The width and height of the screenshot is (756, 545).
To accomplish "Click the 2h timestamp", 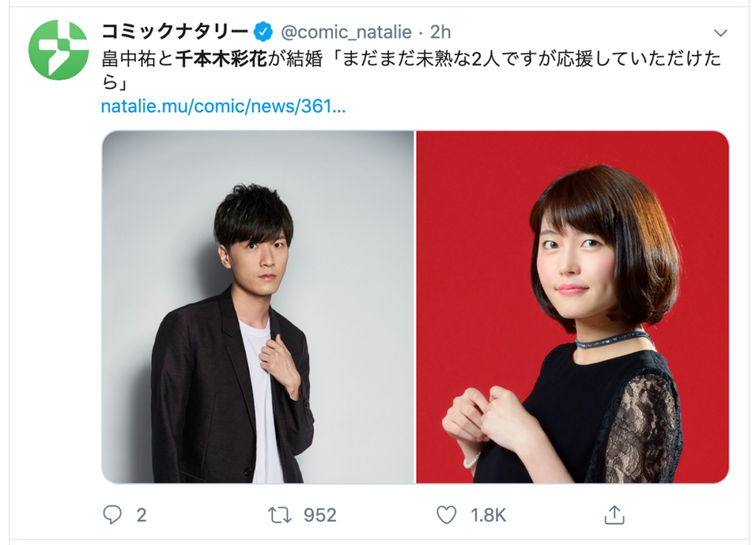I will point(440,32).
